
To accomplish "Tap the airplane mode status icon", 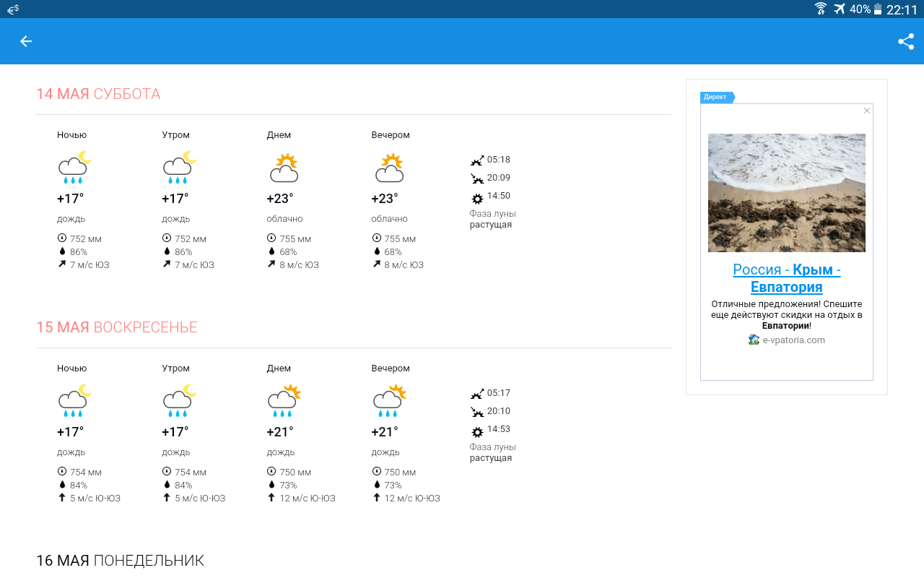I will (839, 9).
